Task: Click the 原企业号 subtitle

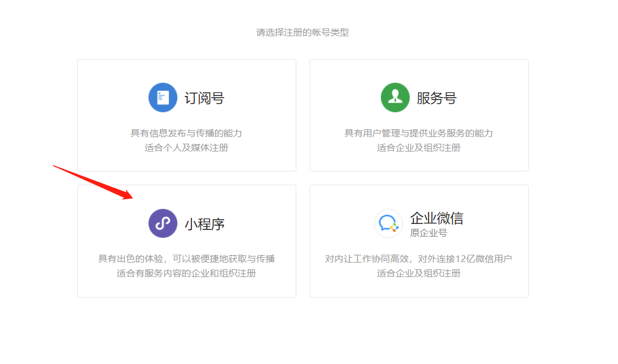Action: tap(428, 233)
